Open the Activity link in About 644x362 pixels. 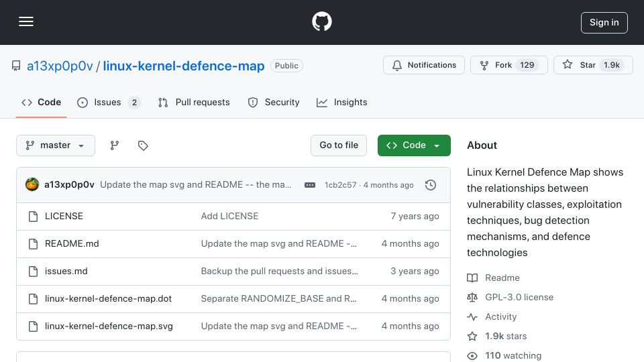[x=492, y=317]
